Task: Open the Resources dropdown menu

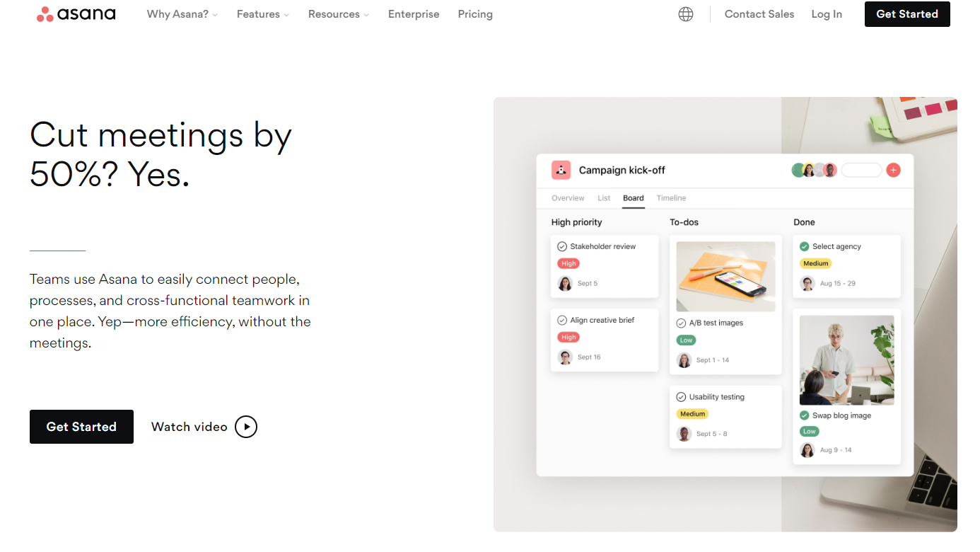Action: 338,14
